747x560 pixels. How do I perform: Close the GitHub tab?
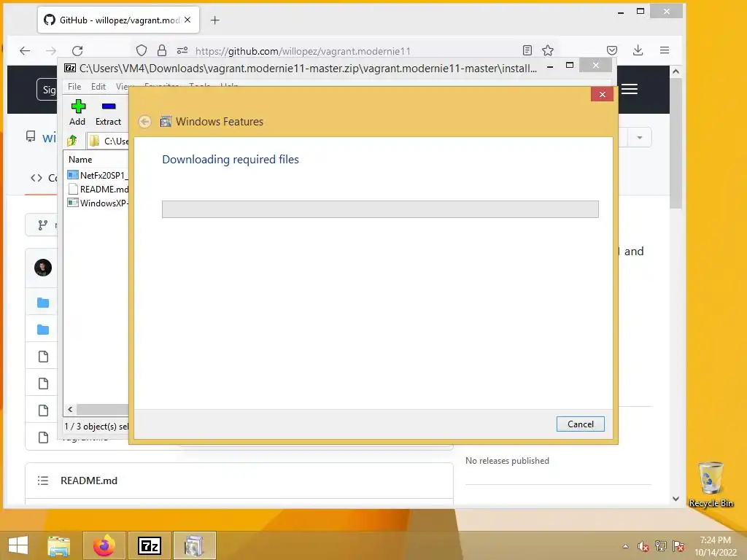tap(187, 20)
